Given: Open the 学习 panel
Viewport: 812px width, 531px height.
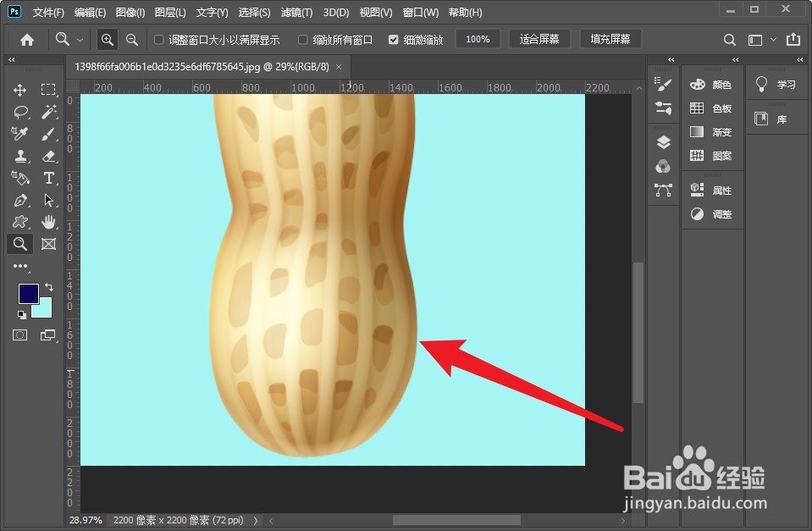Looking at the screenshot, I should click(776, 85).
